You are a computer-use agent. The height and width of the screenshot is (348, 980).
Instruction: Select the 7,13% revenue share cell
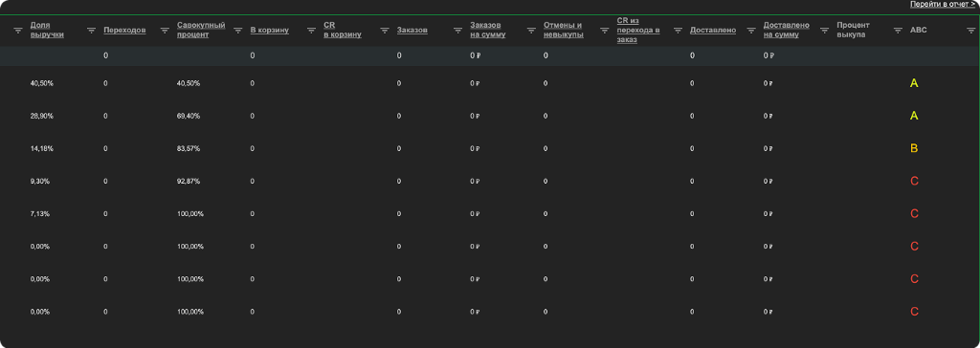(x=40, y=213)
